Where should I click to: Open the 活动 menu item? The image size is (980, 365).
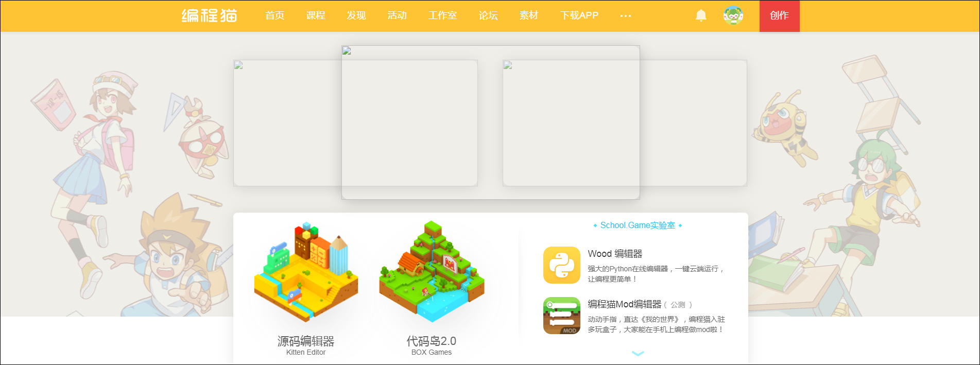point(397,15)
